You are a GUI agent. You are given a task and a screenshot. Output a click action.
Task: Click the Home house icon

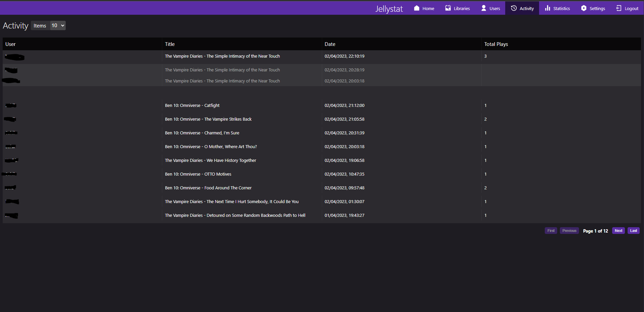(416, 8)
